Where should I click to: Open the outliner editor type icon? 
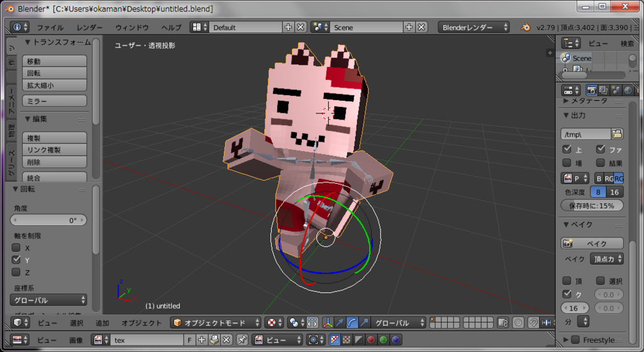pos(571,43)
